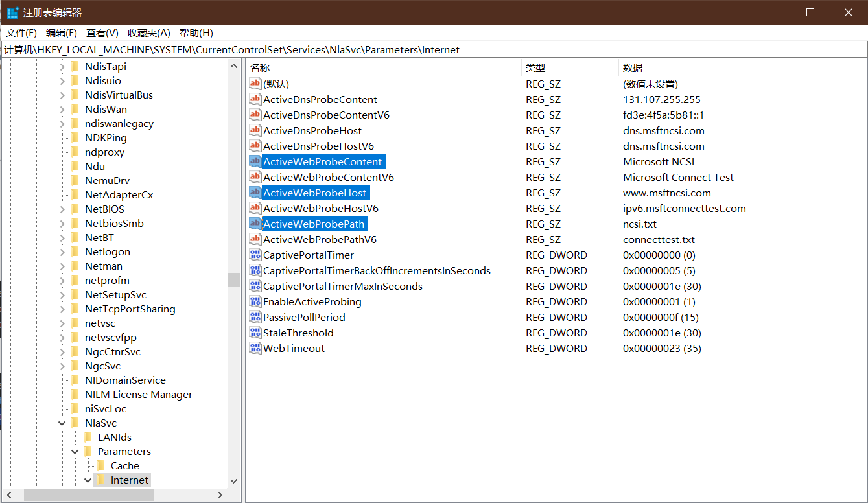Click the folder icon of netprofm
The height and width of the screenshot is (503, 868).
click(75, 280)
